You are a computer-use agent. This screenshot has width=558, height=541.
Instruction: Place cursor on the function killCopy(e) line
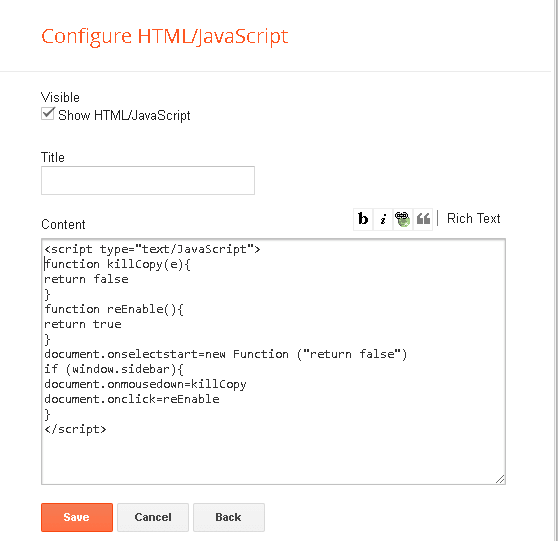(117, 264)
